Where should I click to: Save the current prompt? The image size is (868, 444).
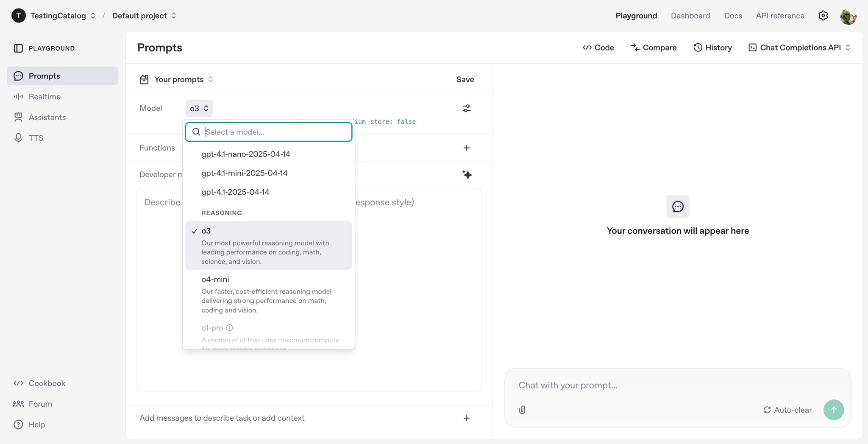tap(465, 79)
